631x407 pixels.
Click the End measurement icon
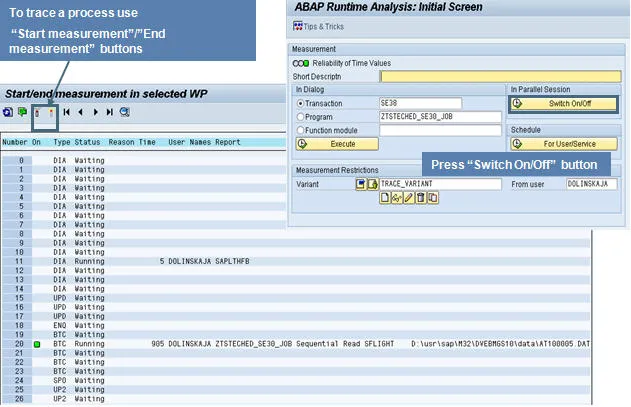(50, 112)
